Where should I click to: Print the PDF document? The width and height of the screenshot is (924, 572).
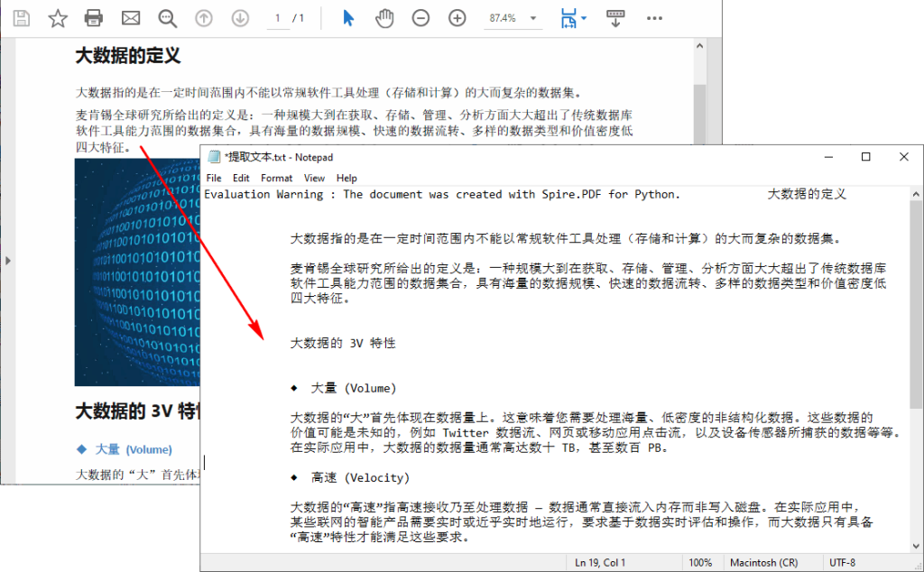tap(93, 17)
